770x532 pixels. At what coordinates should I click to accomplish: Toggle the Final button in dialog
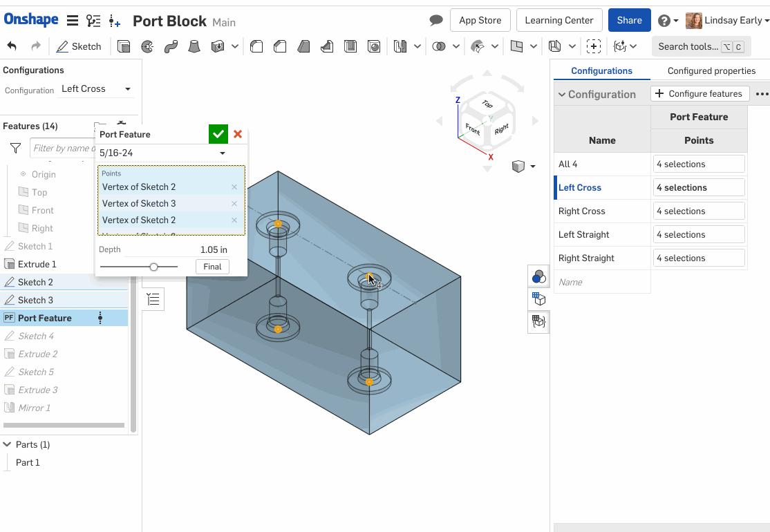[212, 267]
